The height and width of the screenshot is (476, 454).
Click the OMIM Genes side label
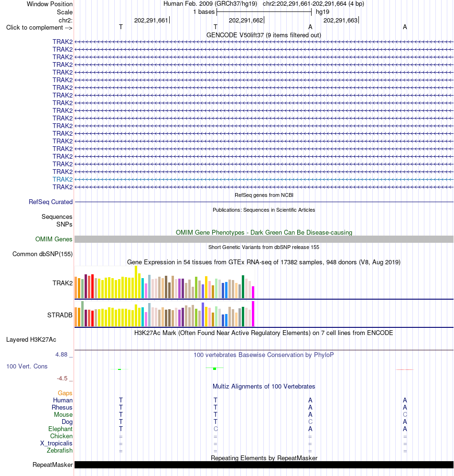click(x=54, y=239)
